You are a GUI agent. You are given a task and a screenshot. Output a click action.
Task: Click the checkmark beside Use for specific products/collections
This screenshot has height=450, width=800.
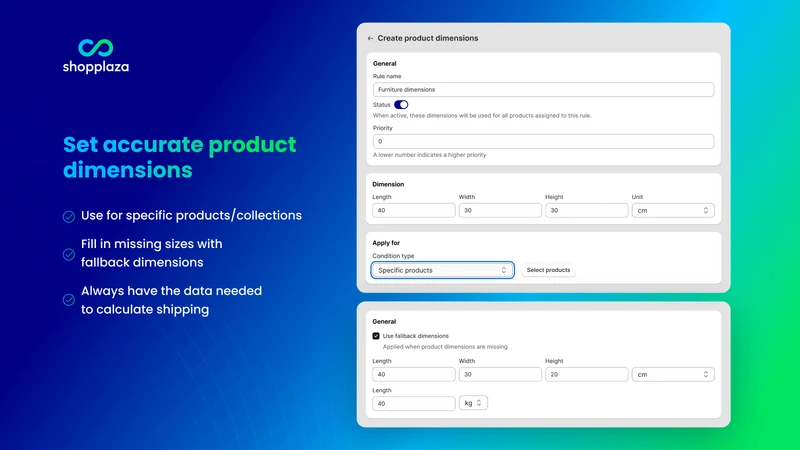coord(69,217)
